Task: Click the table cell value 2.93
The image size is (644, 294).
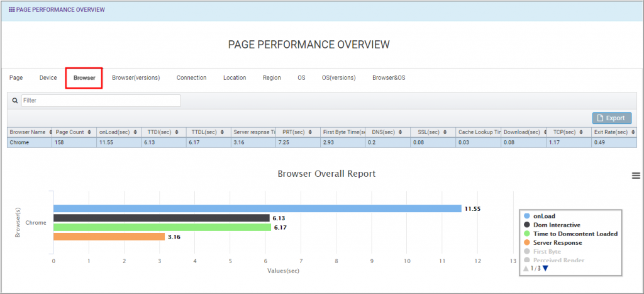Action: coord(343,143)
